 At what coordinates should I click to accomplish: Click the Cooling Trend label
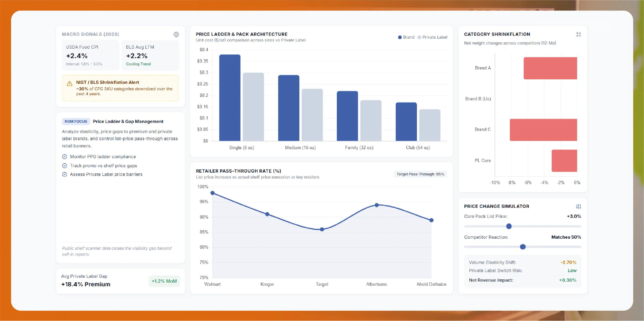tap(138, 64)
